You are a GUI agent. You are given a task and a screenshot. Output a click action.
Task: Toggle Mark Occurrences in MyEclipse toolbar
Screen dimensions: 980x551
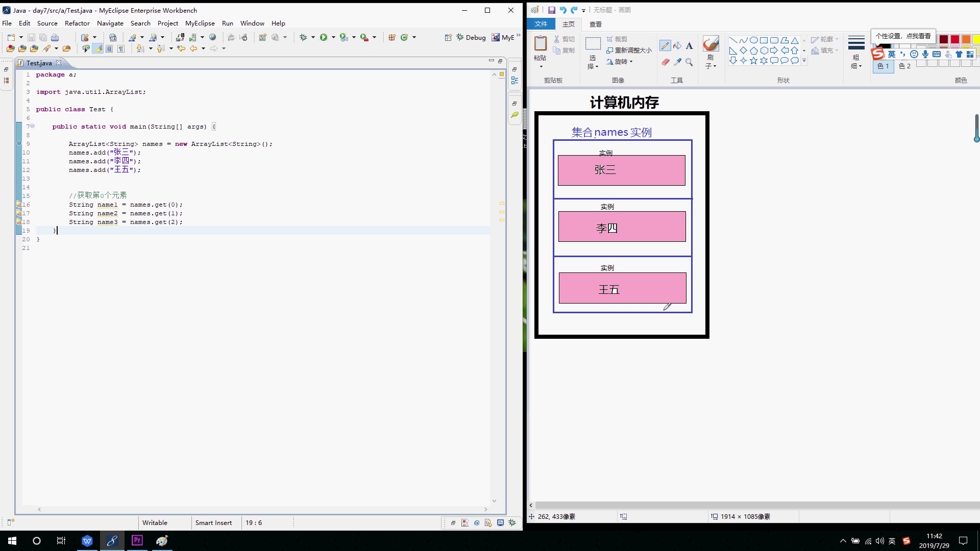coord(97,48)
